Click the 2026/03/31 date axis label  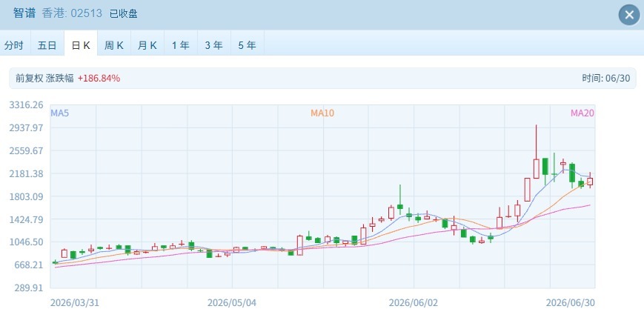75,303
